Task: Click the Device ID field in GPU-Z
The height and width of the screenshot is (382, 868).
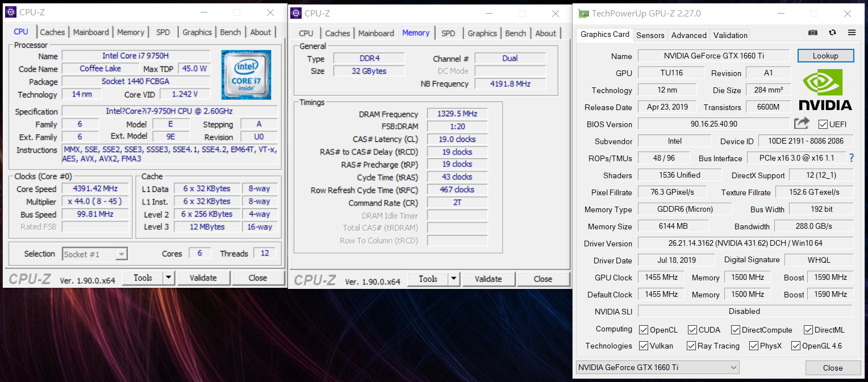Action: pos(806,141)
